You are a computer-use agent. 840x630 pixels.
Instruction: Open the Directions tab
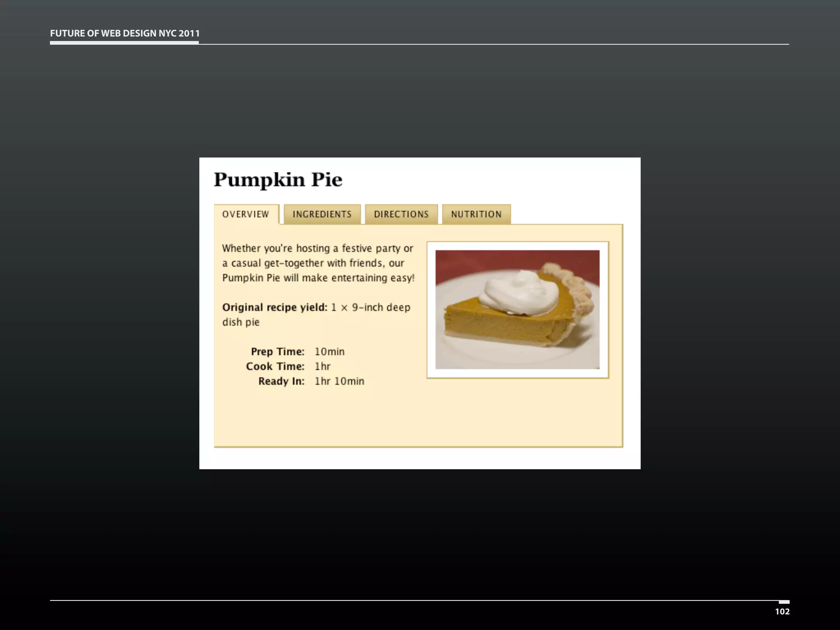click(401, 214)
